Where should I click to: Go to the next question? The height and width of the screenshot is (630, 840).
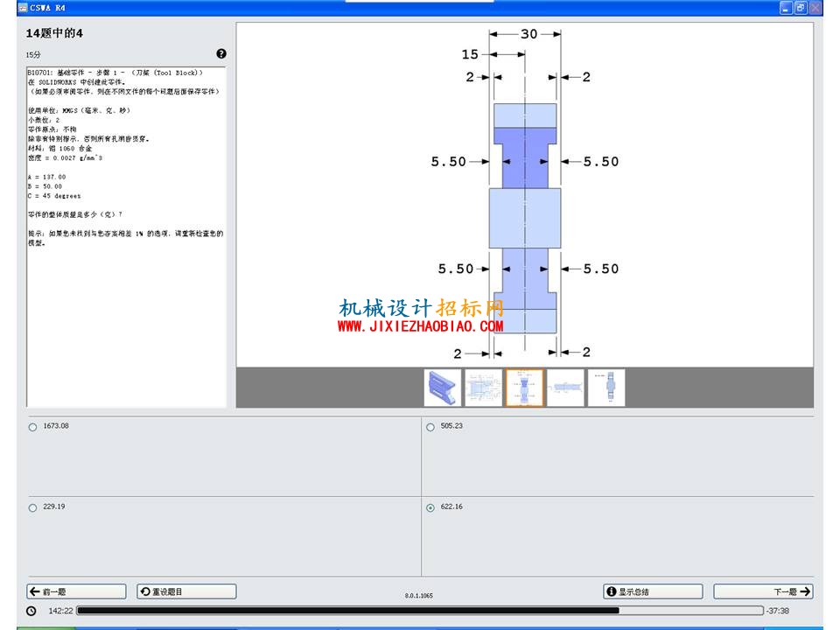[763, 591]
